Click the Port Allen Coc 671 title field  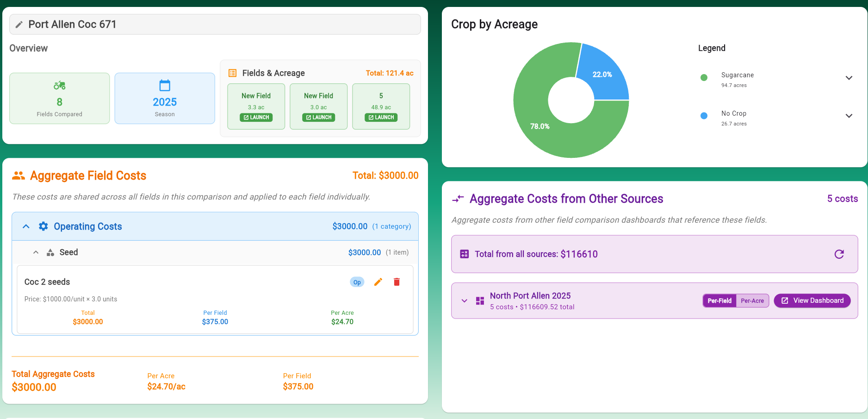click(x=222, y=25)
